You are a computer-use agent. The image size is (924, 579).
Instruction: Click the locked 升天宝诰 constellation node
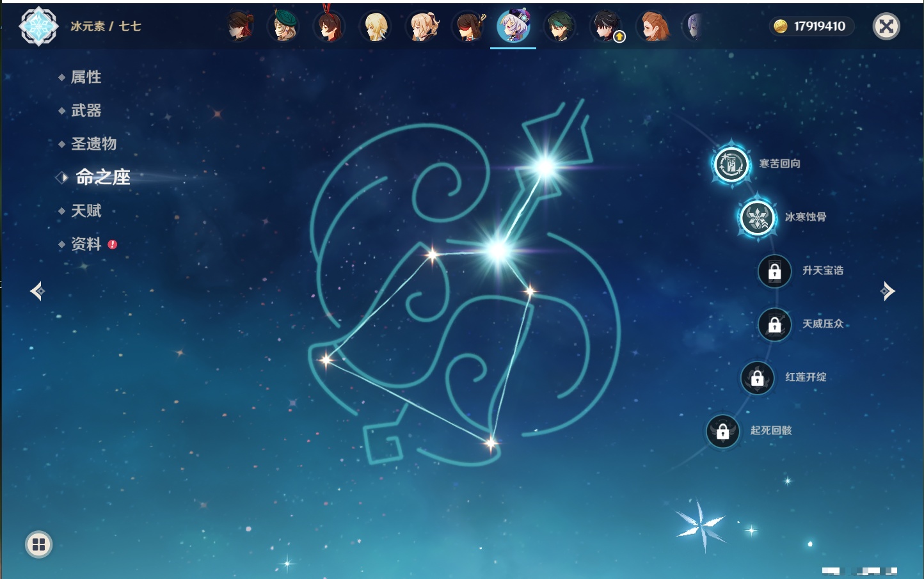(x=774, y=271)
